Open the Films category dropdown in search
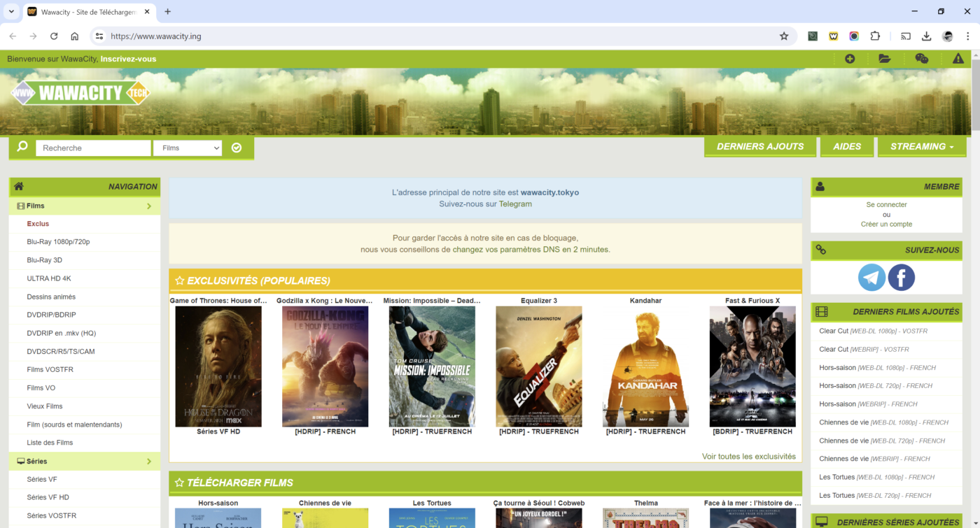The height and width of the screenshot is (528, 980). [x=188, y=148]
